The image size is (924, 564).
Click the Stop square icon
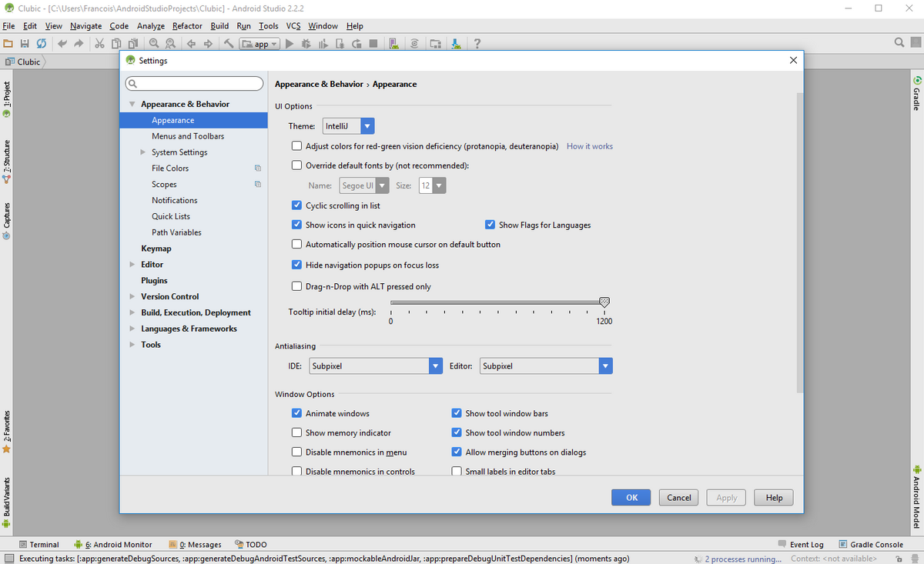pyautogui.click(x=373, y=44)
